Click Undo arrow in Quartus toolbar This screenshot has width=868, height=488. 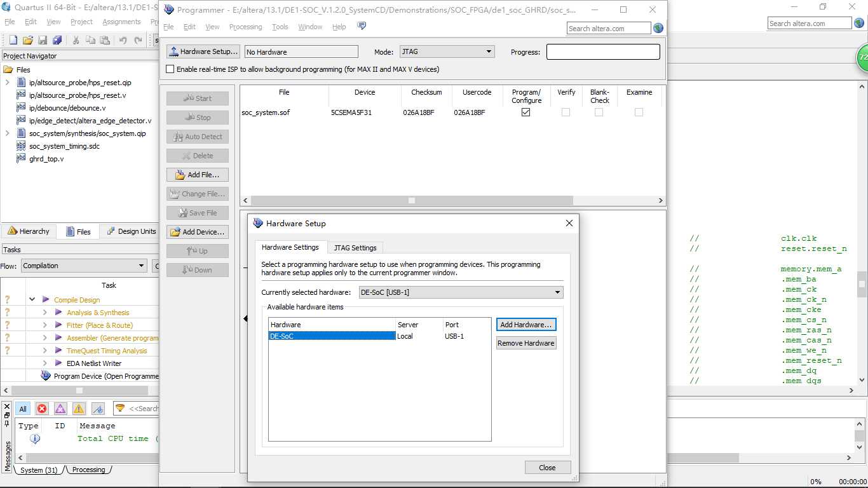(x=123, y=40)
